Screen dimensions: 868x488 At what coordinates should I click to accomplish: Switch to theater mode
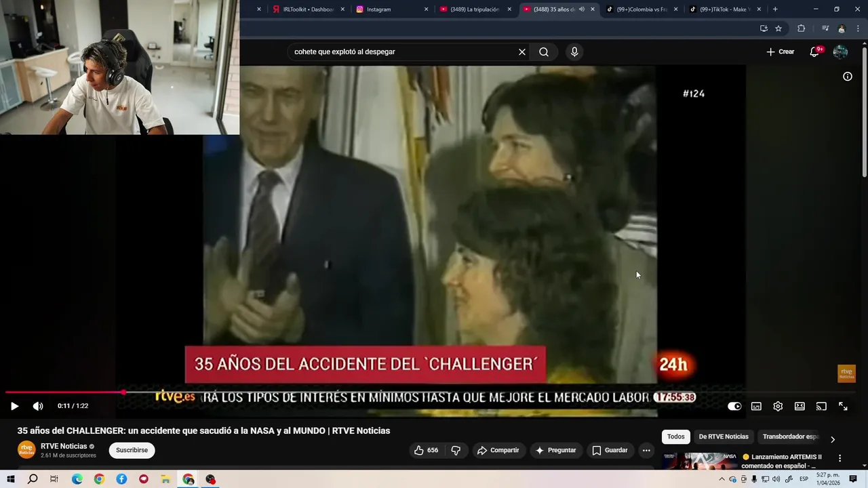pos(800,406)
